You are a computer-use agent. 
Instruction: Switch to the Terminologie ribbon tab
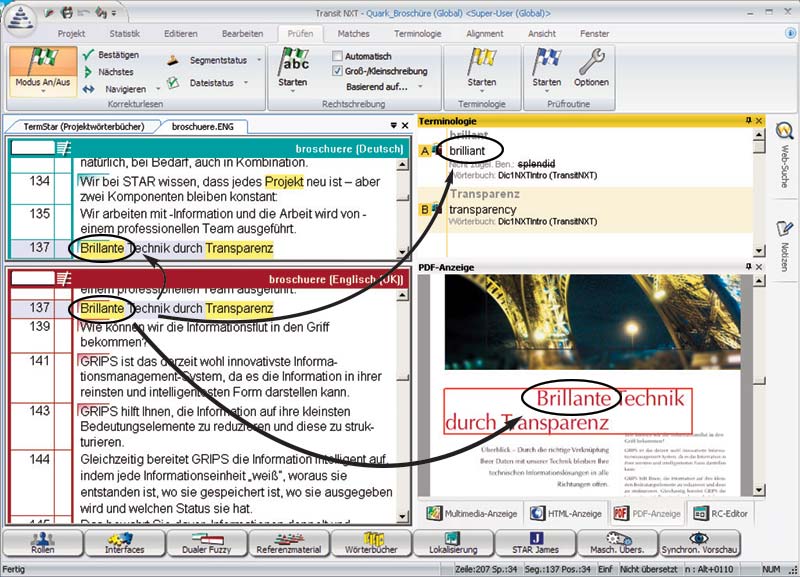417,34
